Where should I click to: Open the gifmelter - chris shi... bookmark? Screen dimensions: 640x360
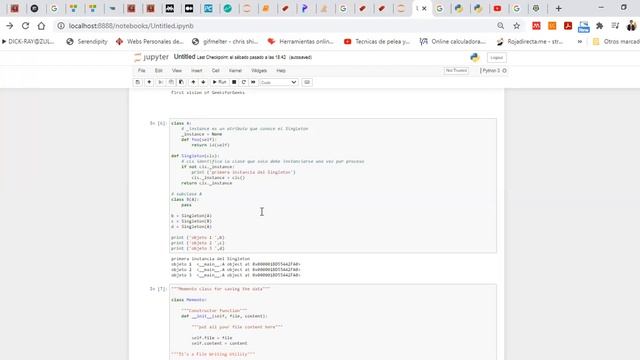pos(225,42)
